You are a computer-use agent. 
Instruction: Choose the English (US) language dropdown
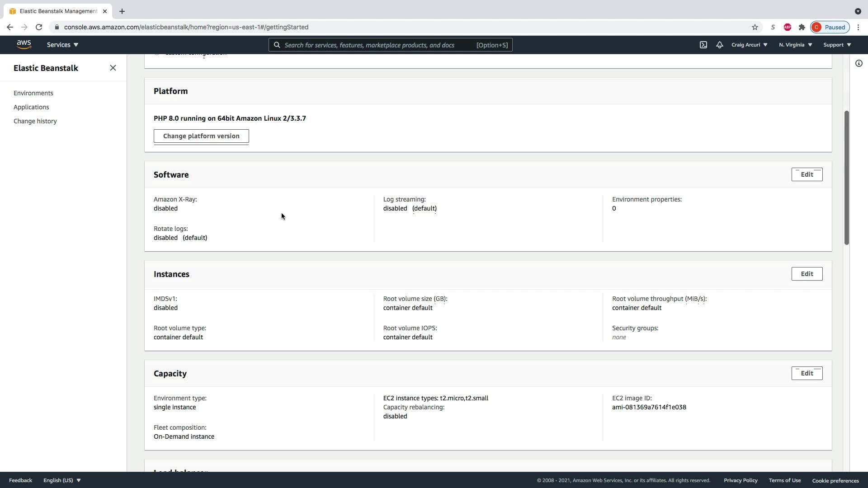click(x=62, y=480)
